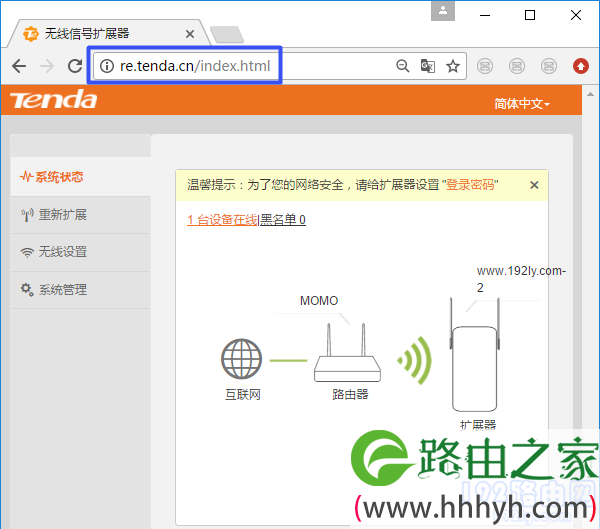Open the zoom magnifier icon in address bar
This screenshot has height=529, width=600.
coord(403,66)
